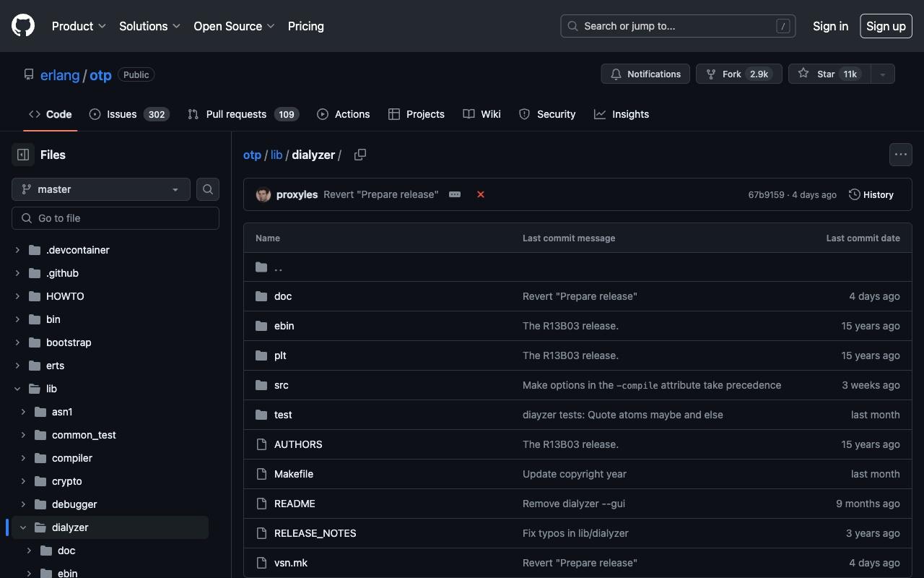Click Sign in link
The height and width of the screenshot is (578, 924).
pyautogui.click(x=830, y=26)
